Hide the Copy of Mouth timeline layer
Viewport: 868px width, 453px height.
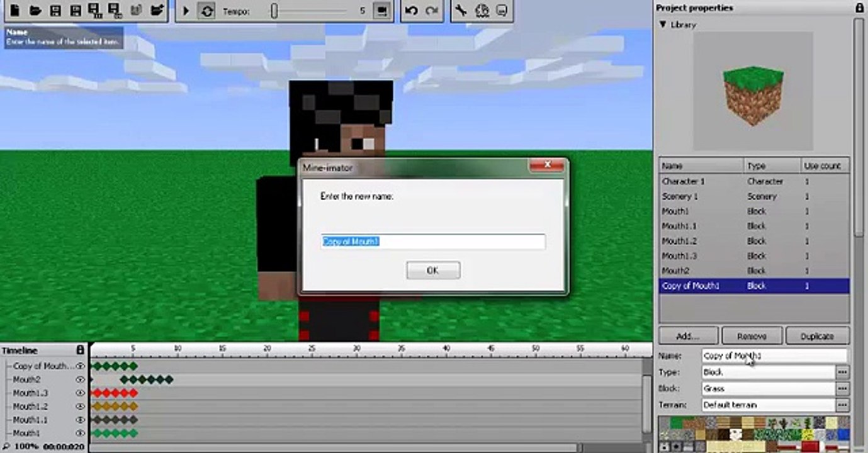point(81,366)
